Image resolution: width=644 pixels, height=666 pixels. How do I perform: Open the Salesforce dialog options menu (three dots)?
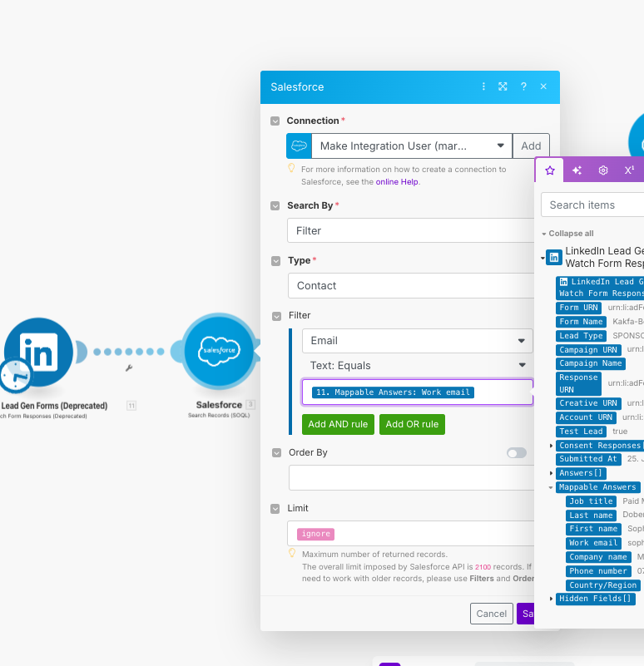[x=483, y=86]
